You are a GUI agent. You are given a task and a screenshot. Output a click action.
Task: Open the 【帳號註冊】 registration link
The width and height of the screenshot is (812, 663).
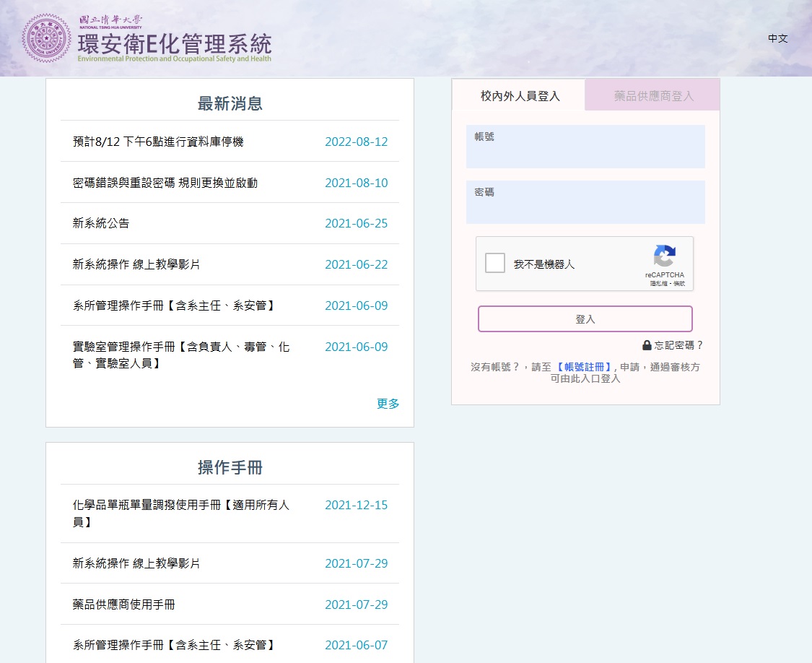click(584, 367)
